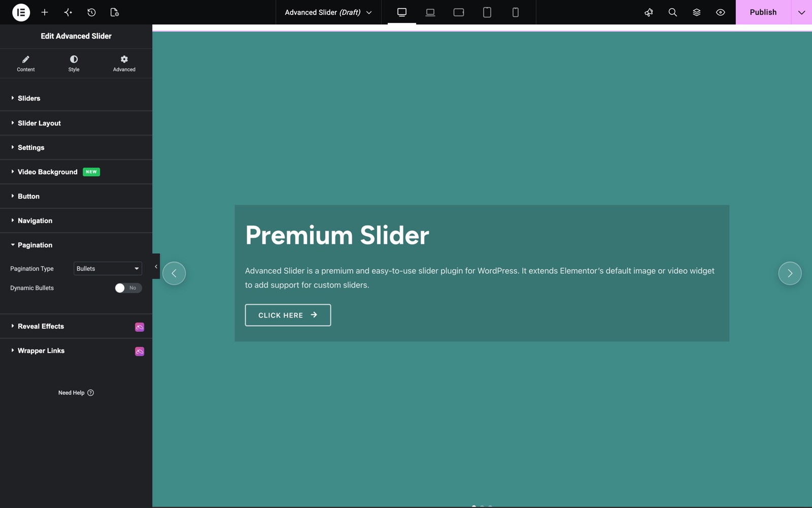Image resolution: width=812 pixels, height=508 pixels.
Task: Open the What's New megaphone icon
Action: tap(649, 12)
